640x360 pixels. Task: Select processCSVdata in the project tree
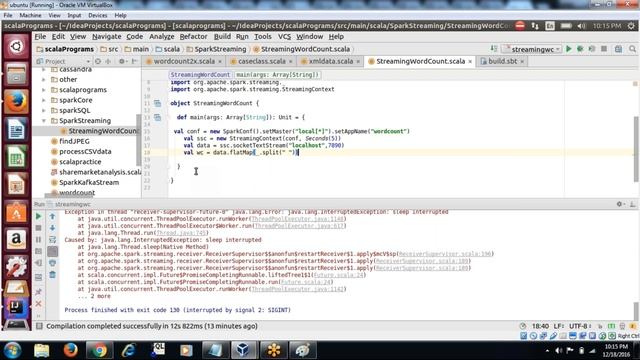point(85,151)
